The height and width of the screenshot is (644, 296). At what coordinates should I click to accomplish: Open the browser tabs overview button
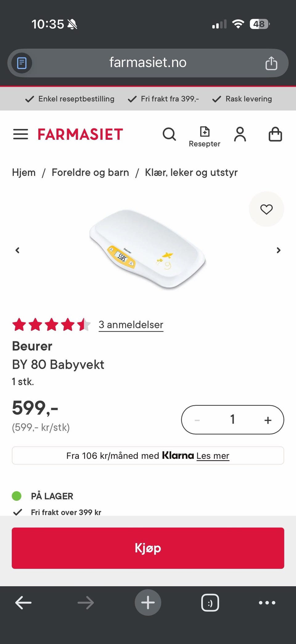(210, 603)
